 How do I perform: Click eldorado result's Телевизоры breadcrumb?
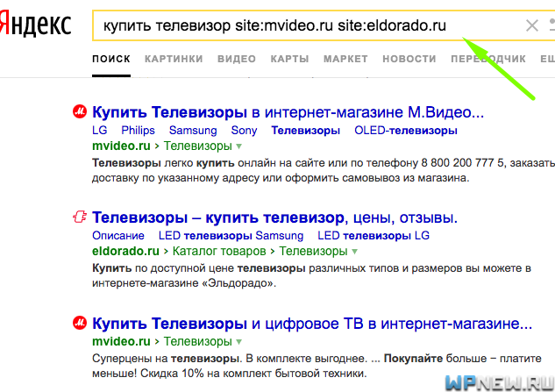tap(313, 251)
